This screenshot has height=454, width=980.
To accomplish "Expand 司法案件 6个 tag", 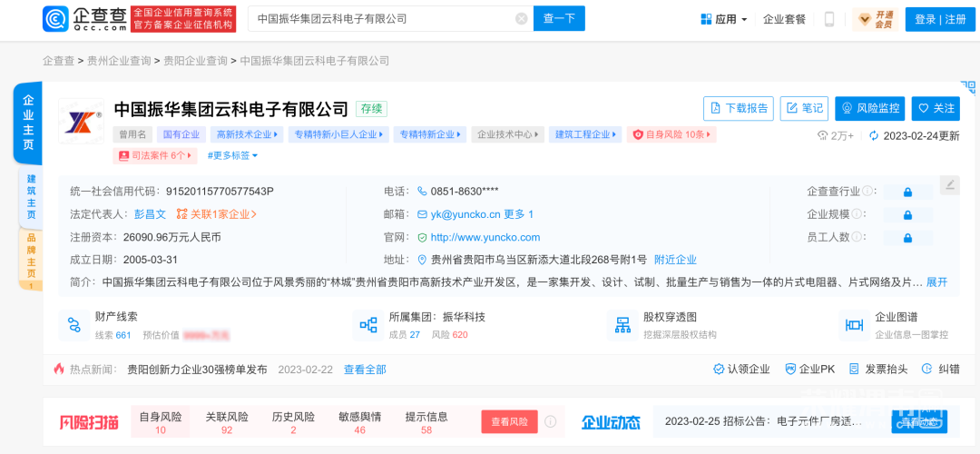I will click(x=155, y=156).
